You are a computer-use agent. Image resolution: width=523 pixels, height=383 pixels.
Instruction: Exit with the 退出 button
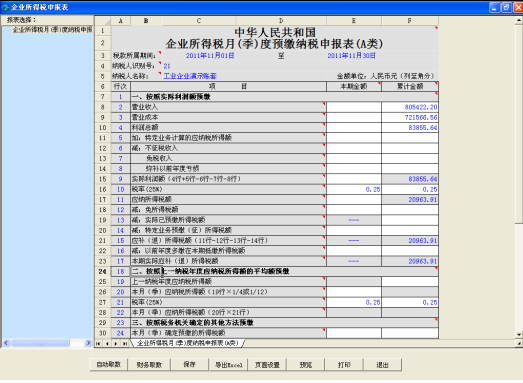click(382, 365)
